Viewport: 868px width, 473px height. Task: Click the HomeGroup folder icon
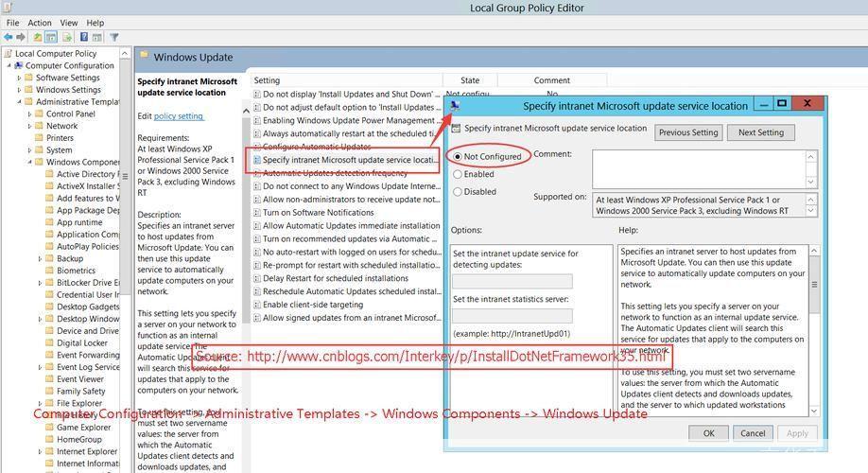(x=49, y=439)
